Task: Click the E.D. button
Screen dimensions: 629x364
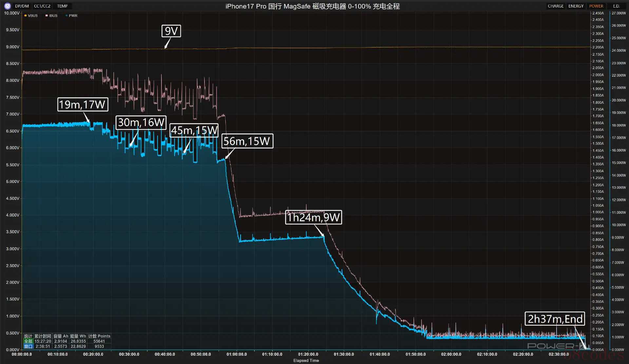Action: click(616, 6)
